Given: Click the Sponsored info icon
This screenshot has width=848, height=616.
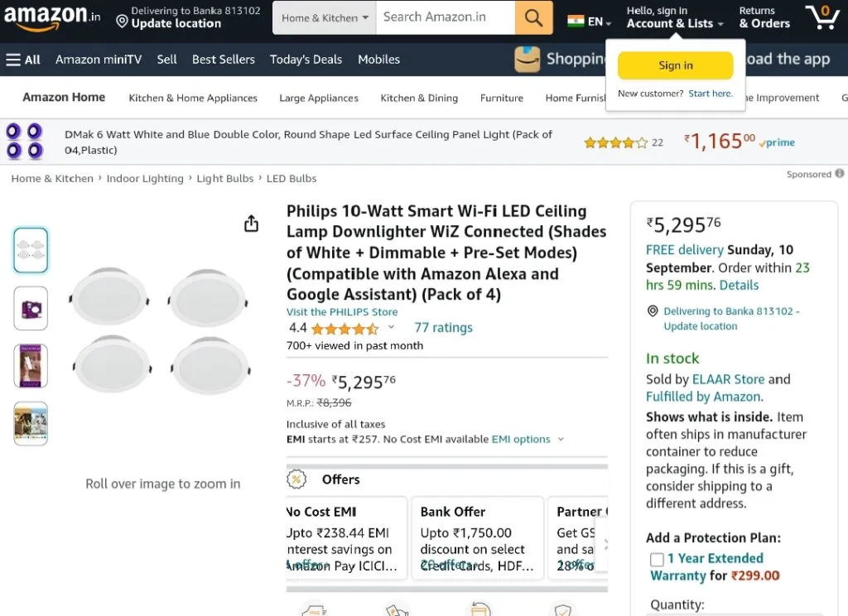Looking at the screenshot, I should click(840, 174).
